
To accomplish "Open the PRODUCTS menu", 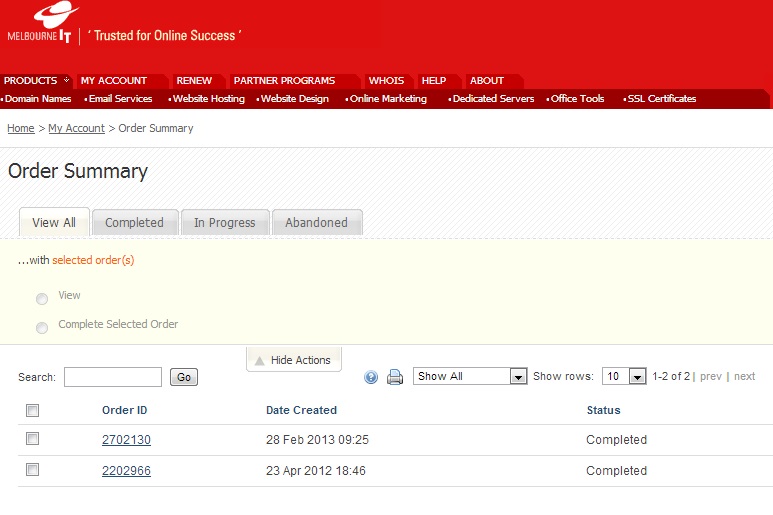I will click(36, 81).
